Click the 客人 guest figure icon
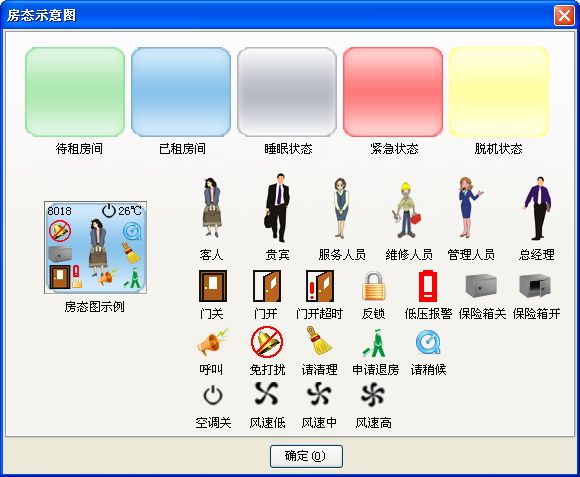 (x=212, y=207)
